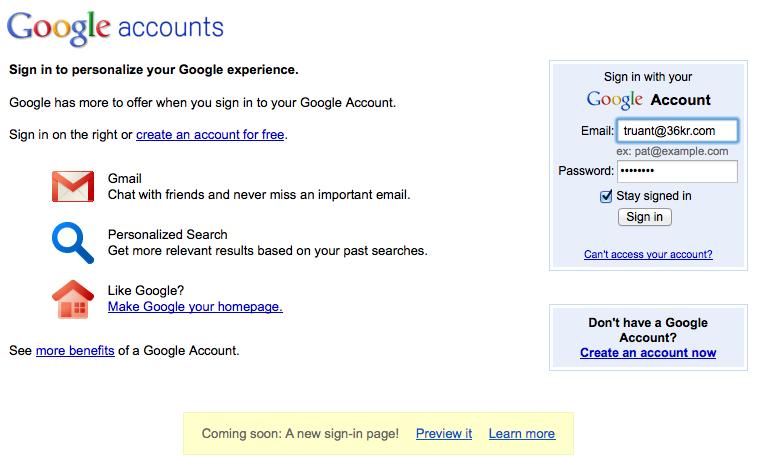758x457 pixels.
Task: Click the small Google logo in sign-in box
Action: [614, 100]
